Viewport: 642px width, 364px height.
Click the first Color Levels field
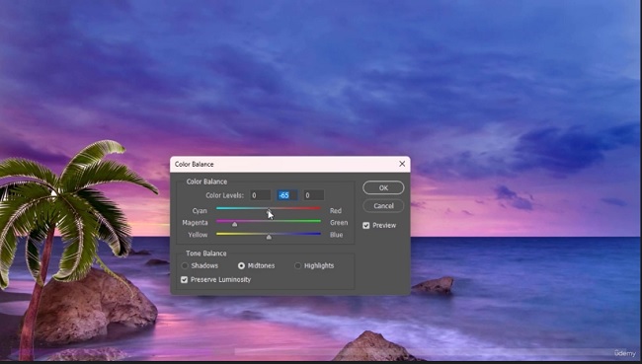click(261, 195)
